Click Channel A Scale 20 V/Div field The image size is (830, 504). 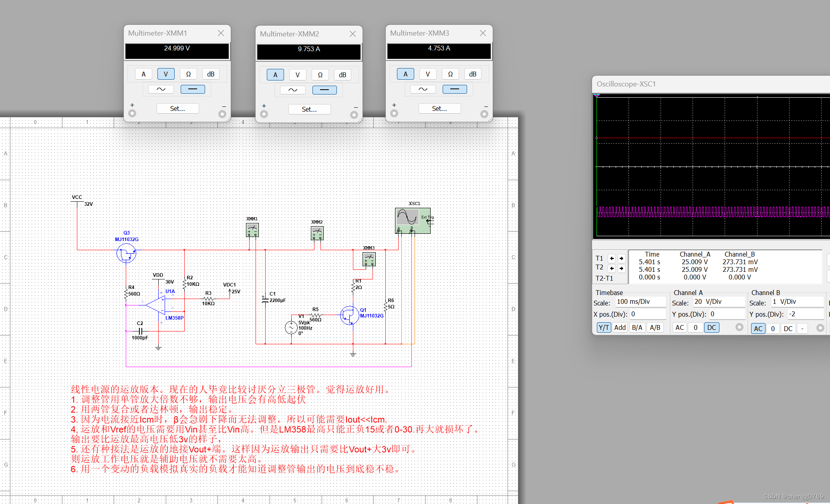tap(718, 302)
